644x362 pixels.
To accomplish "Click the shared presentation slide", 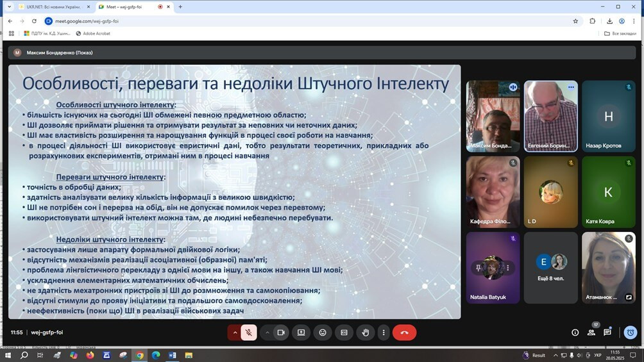I will 235,192.
